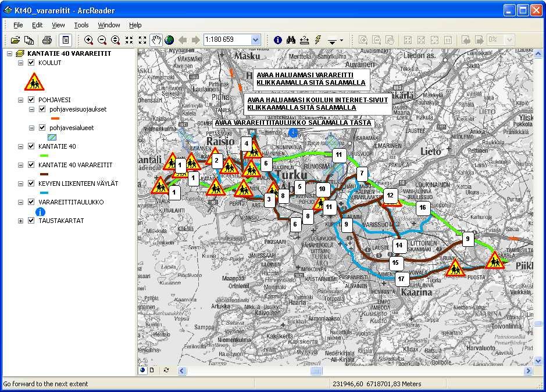Viewport: 546px width, 392px height.
Task: Click the school warning sign under KOULUT legend
Action: tap(34, 82)
